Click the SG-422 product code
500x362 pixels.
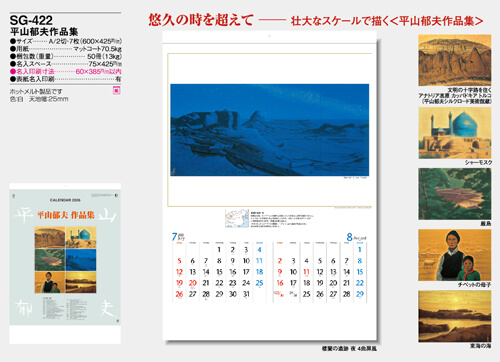31,20
